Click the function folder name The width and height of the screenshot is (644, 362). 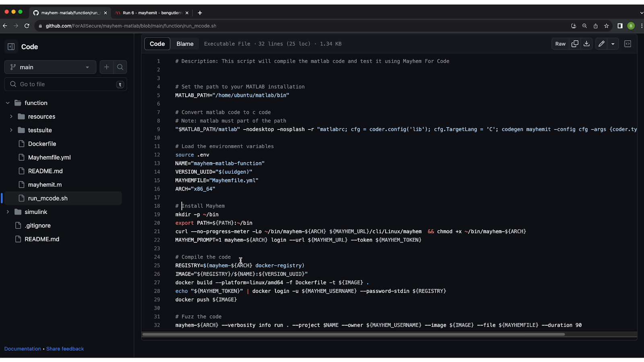[x=36, y=103]
